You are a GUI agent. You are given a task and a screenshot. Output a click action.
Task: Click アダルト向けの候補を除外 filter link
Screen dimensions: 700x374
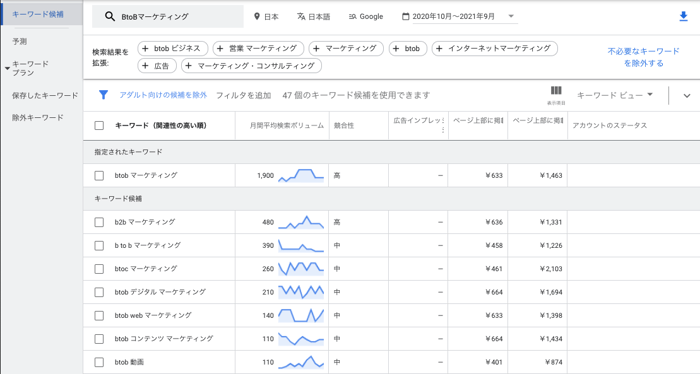(x=163, y=95)
